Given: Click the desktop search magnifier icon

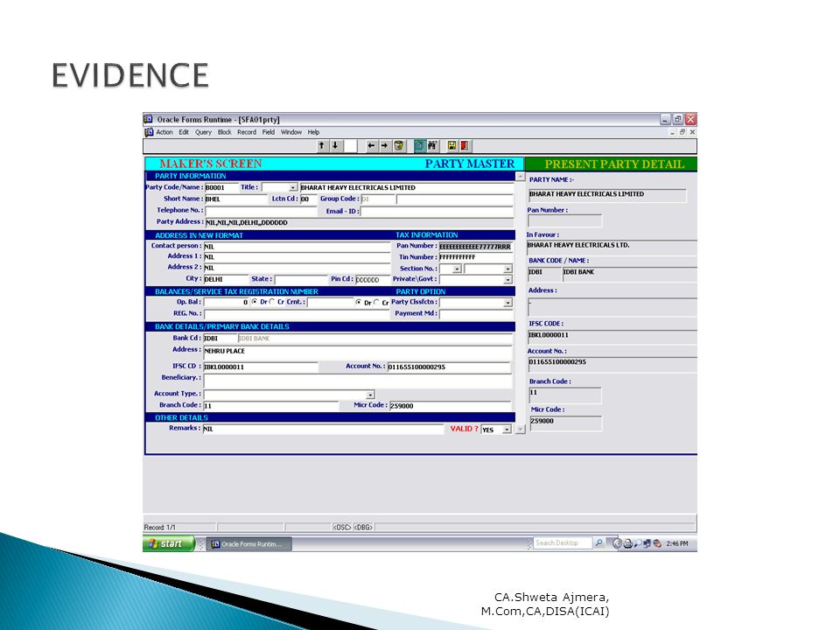Looking at the screenshot, I should pos(598,543).
